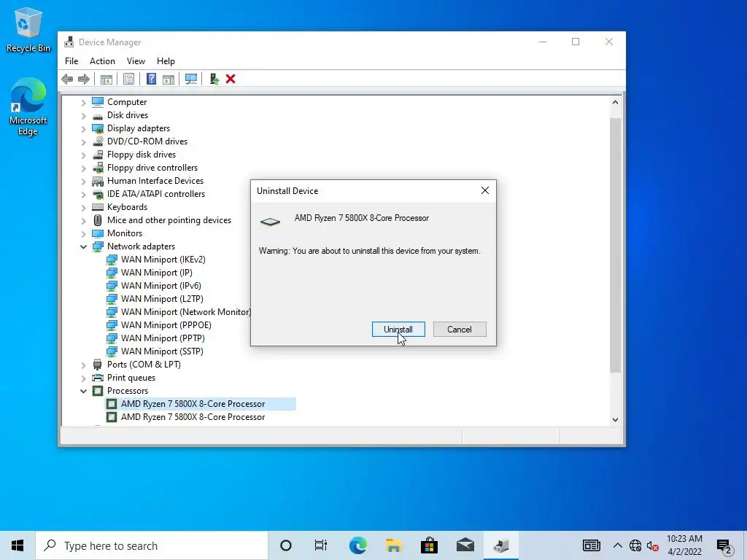Expand the Computer node
Screen dimensions: 747x560
83,102
